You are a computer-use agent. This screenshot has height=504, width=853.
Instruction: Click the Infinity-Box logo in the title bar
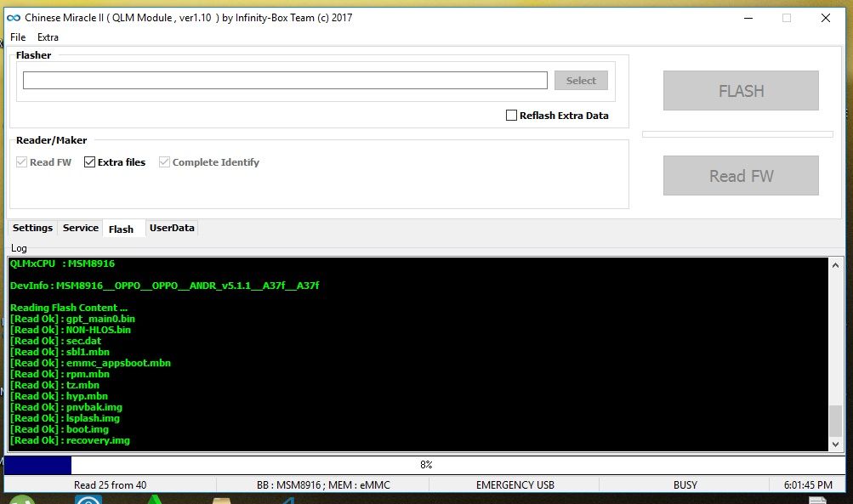click(14, 18)
